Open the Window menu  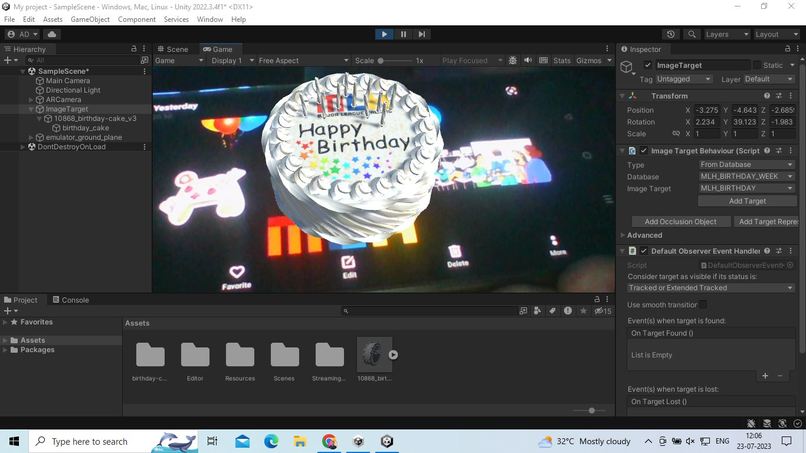tap(210, 19)
